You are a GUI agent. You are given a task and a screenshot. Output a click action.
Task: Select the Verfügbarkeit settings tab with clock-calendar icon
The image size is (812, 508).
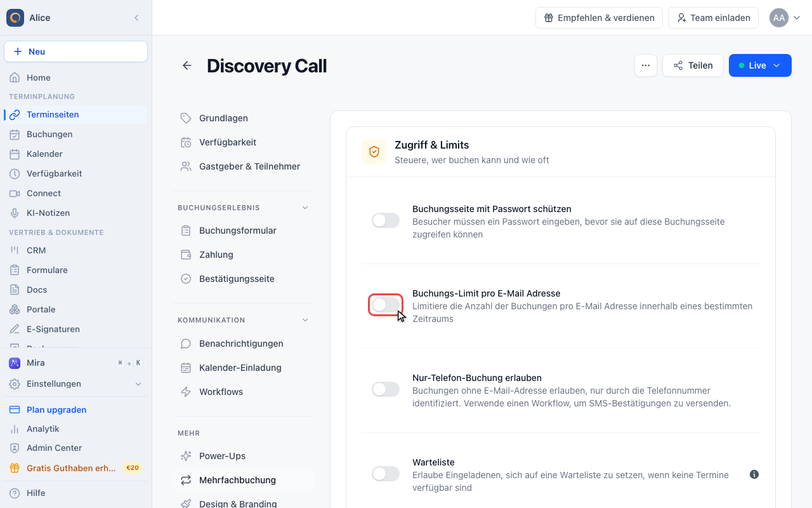[244, 142]
